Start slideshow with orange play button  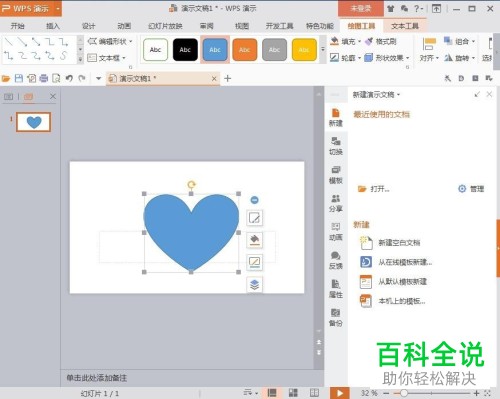pos(339,393)
